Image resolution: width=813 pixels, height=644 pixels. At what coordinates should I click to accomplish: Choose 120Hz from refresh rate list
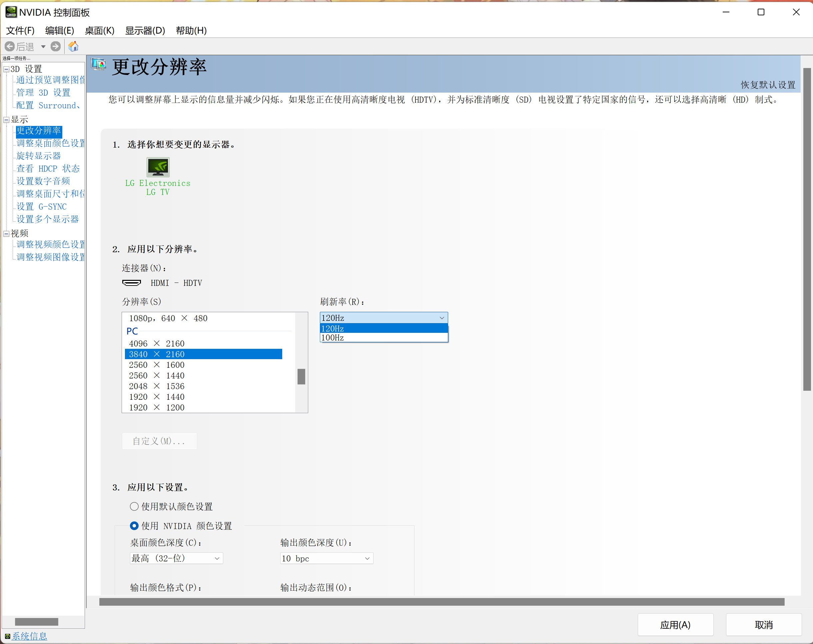(x=384, y=328)
